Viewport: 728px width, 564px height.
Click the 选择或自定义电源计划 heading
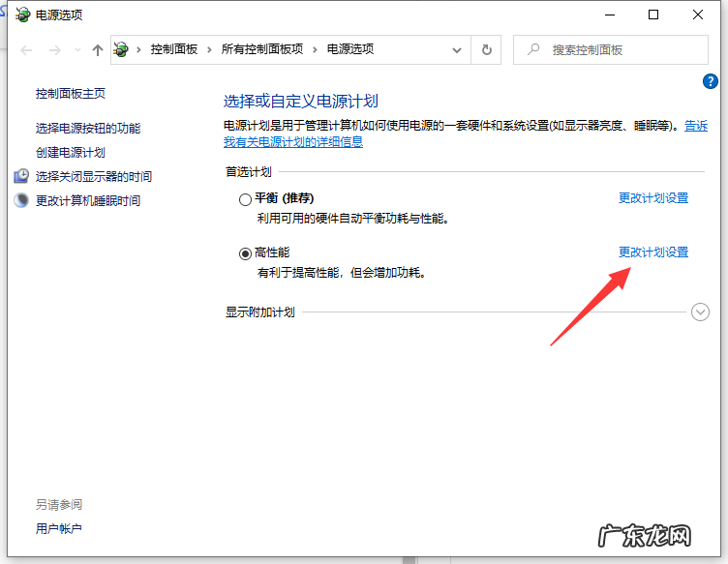point(301,102)
